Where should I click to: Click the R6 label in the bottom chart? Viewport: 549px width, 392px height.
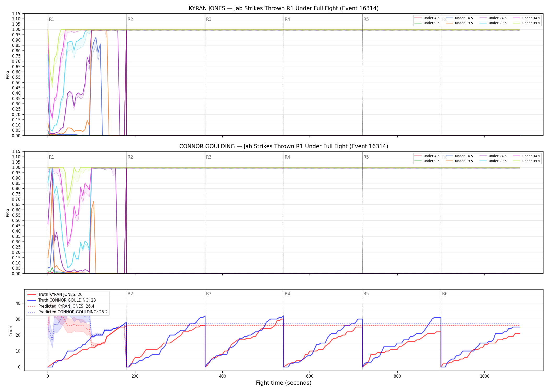point(445,294)
